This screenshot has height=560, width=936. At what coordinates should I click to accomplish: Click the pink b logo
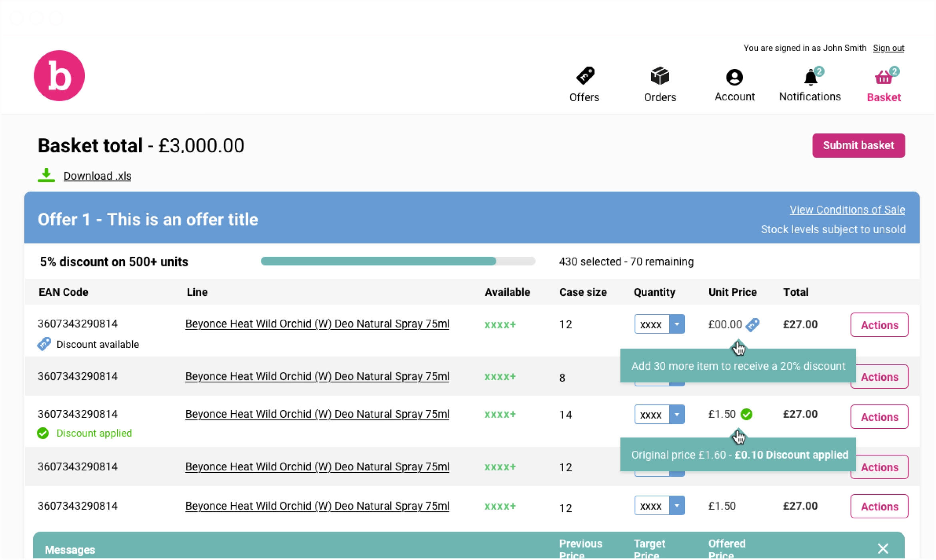coord(59,76)
